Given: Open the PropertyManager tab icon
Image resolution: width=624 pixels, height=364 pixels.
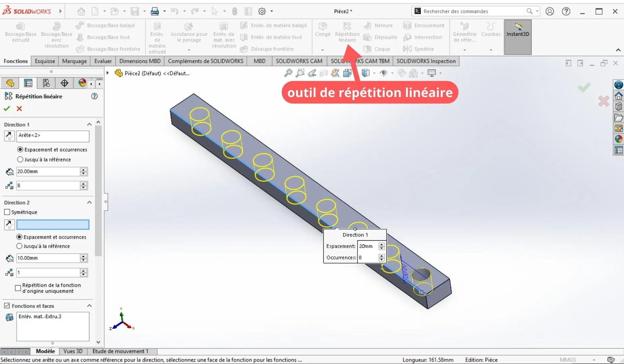Looking at the screenshot, I should pos(28,83).
